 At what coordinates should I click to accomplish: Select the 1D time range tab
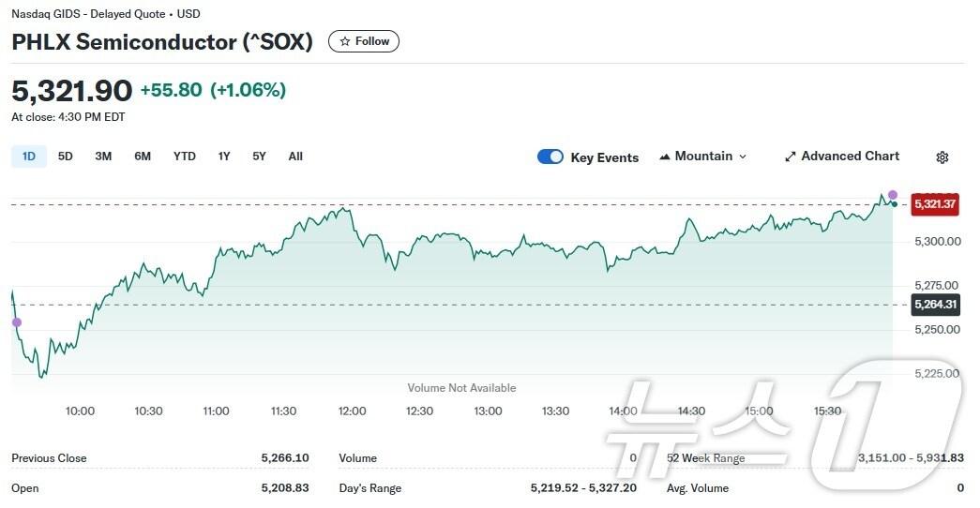(29, 157)
